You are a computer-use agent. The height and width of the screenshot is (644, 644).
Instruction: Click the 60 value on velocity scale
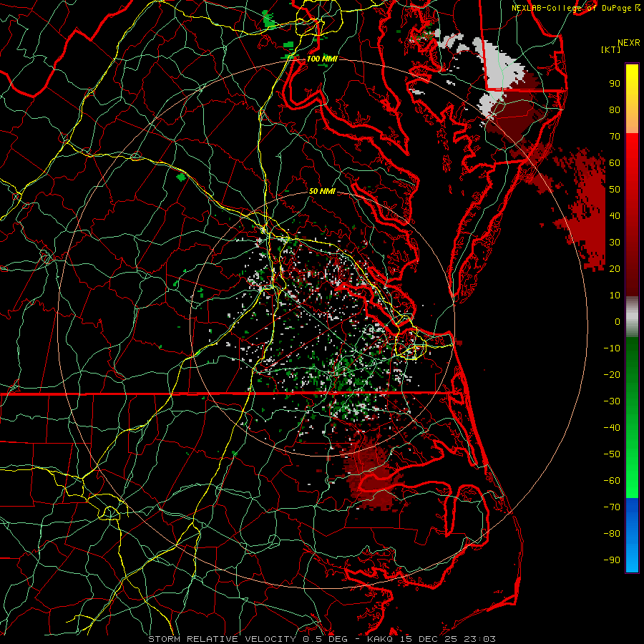pyautogui.click(x=615, y=162)
